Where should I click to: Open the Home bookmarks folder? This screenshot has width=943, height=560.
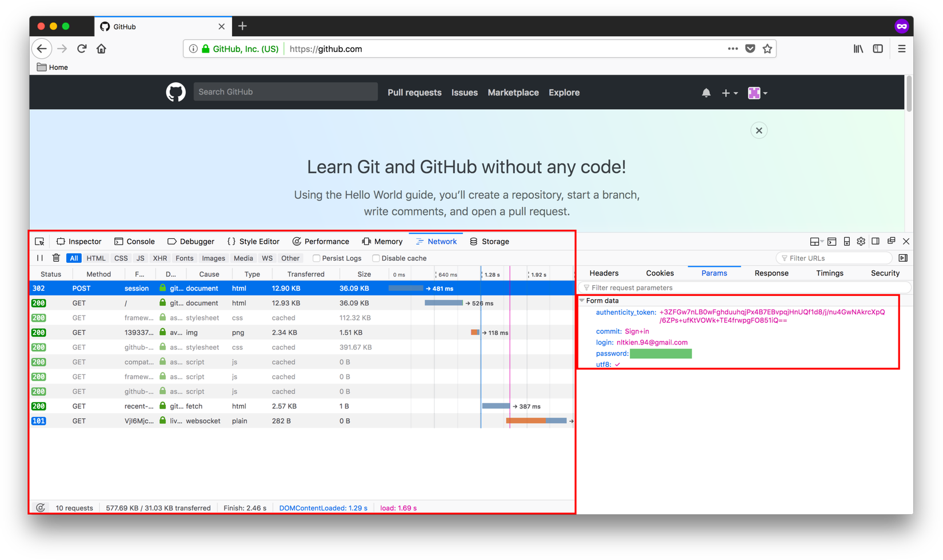click(53, 67)
